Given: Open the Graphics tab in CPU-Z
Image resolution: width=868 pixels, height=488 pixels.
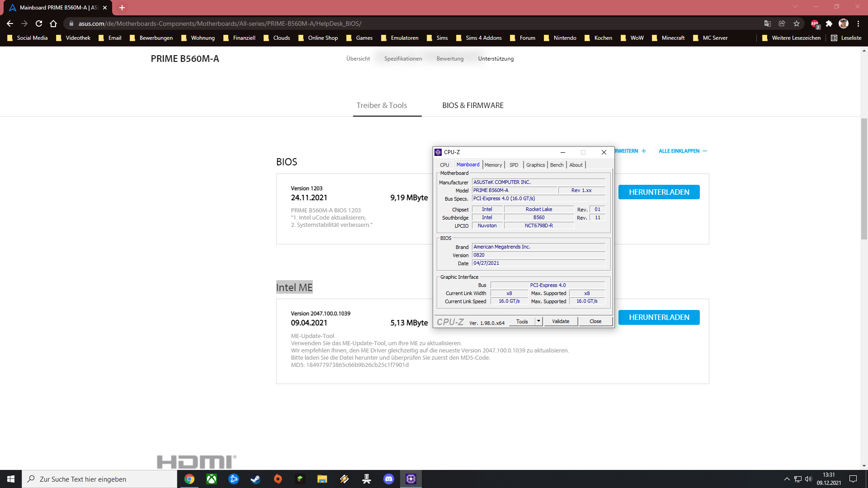Looking at the screenshot, I should tap(535, 165).
